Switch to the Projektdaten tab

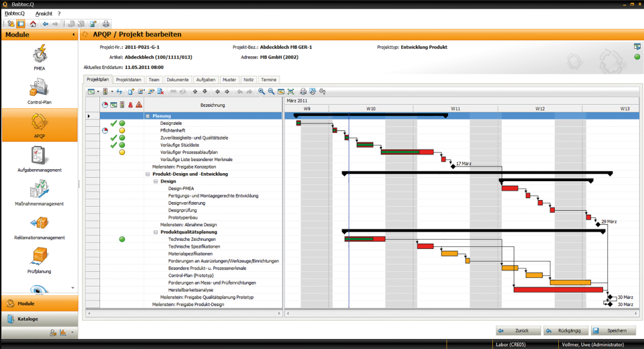128,79
